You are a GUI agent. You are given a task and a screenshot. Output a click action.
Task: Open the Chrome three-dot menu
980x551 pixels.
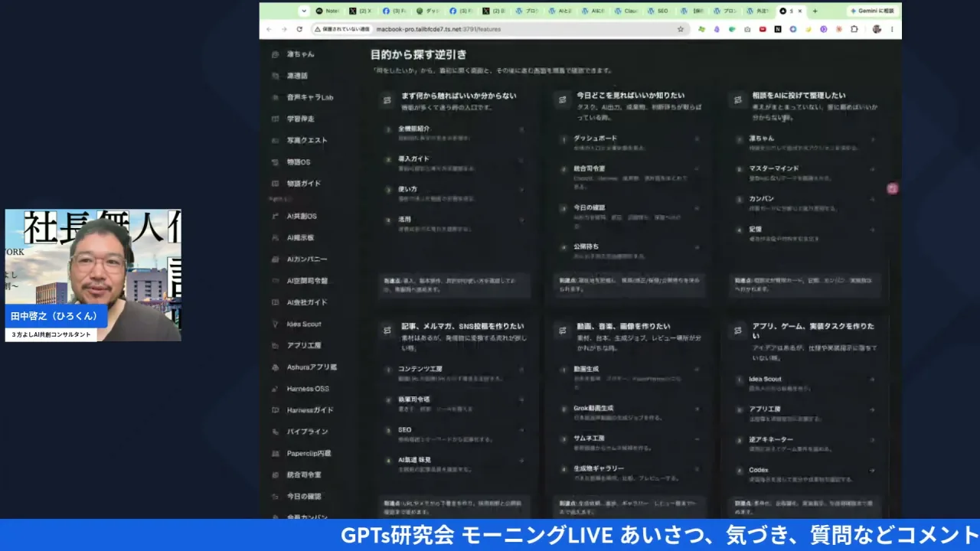892,29
